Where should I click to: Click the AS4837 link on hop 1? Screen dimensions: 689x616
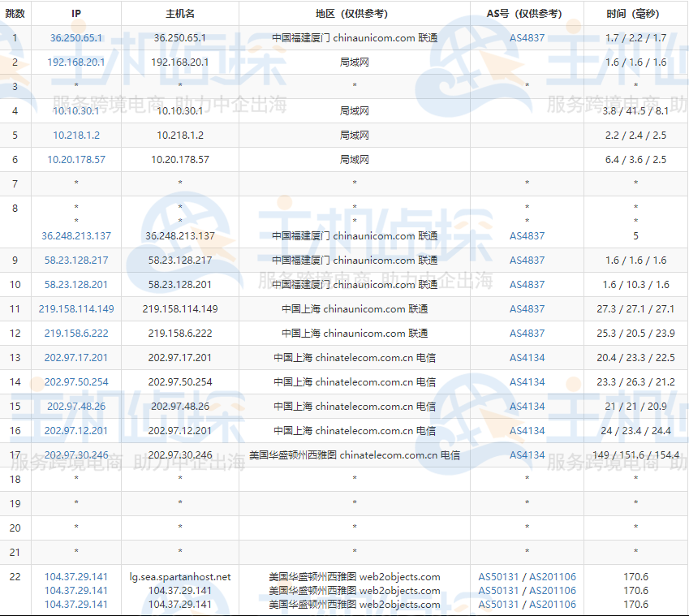[528, 37]
